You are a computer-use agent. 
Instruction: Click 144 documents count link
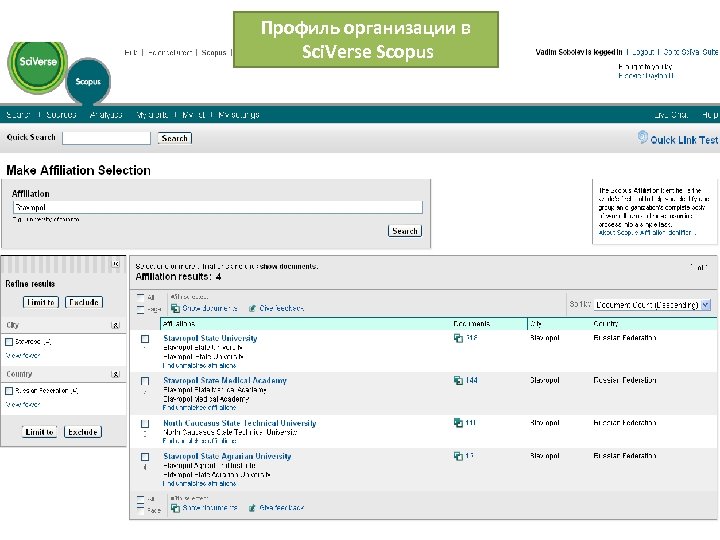pos(472,381)
